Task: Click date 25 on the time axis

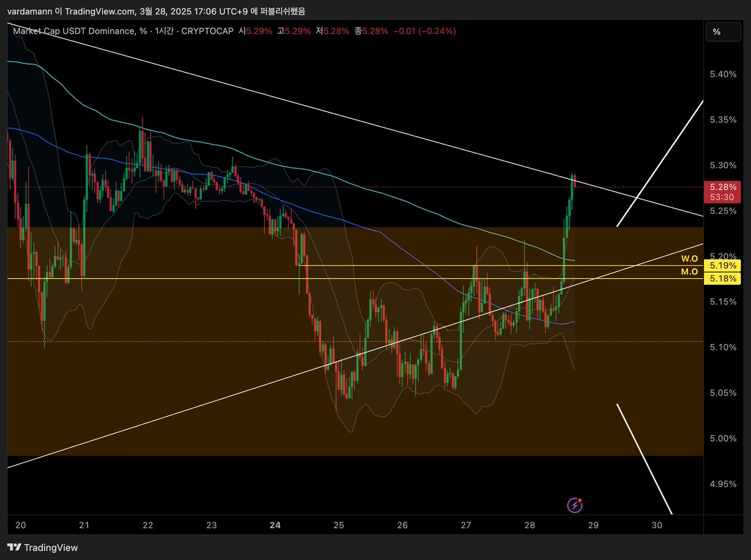Action: coord(339,526)
